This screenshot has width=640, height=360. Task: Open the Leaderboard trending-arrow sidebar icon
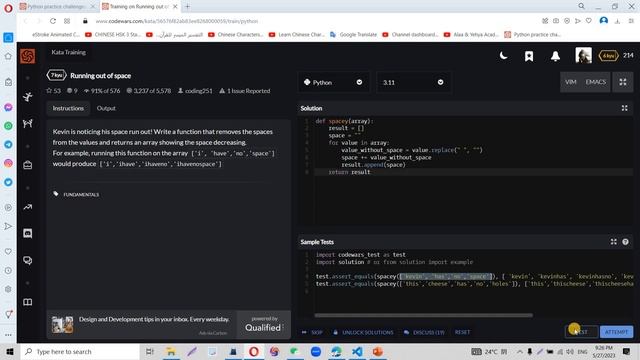click(28, 207)
